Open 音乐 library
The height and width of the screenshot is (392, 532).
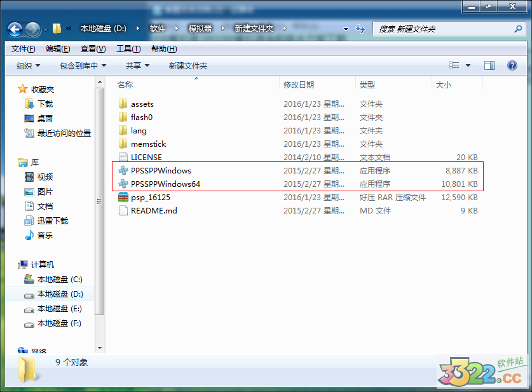(x=39, y=235)
